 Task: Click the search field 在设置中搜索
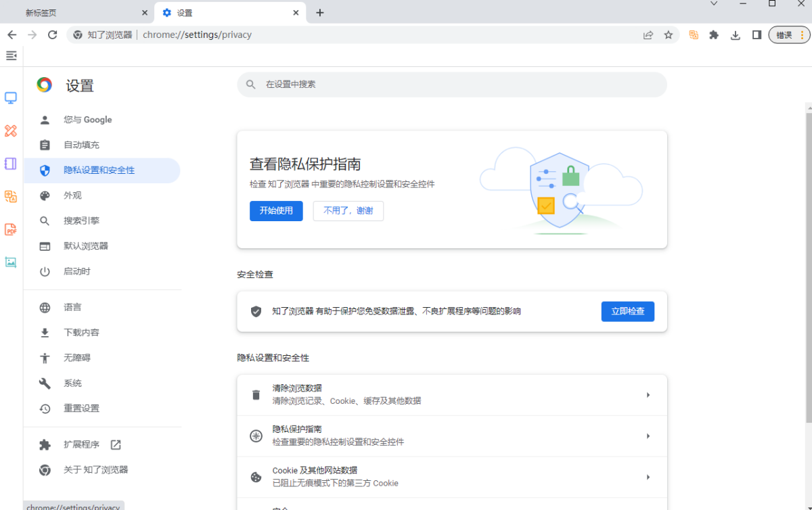click(451, 85)
